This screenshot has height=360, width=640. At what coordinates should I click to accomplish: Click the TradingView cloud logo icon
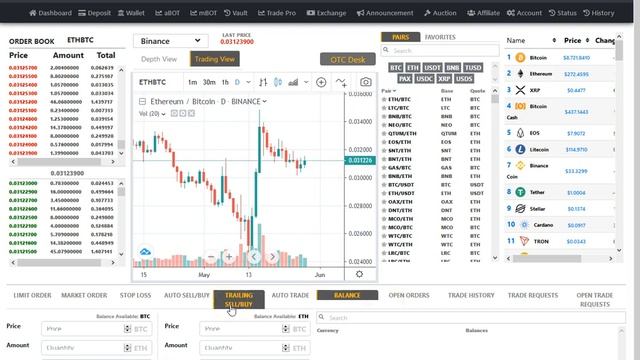tap(145, 252)
